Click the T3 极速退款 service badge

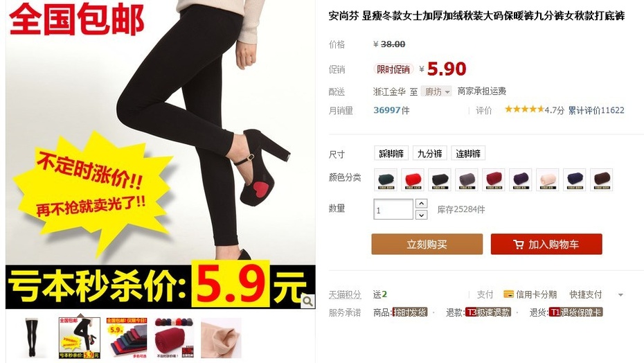(x=488, y=312)
